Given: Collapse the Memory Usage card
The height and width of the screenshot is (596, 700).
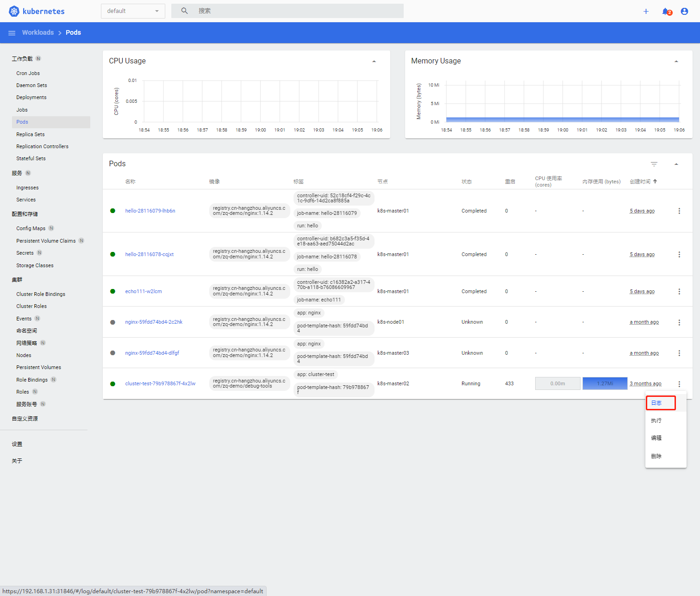Looking at the screenshot, I should pyautogui.click(x=676, y=61).
